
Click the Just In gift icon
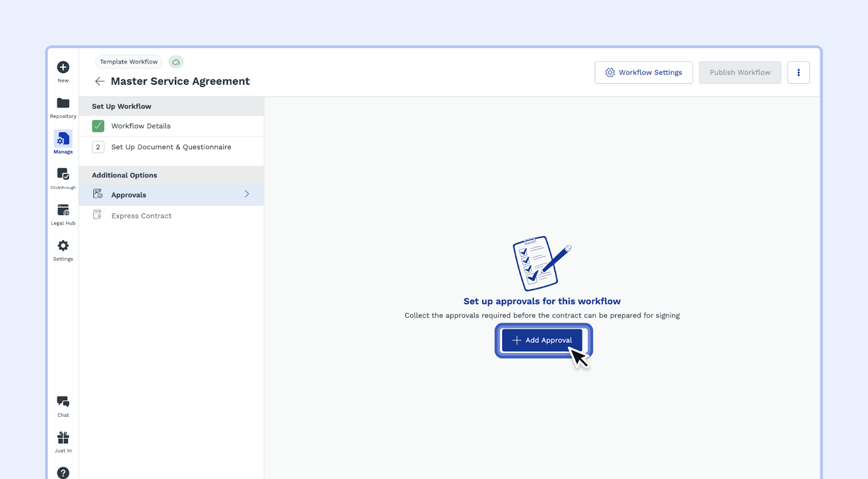[63, 438]
